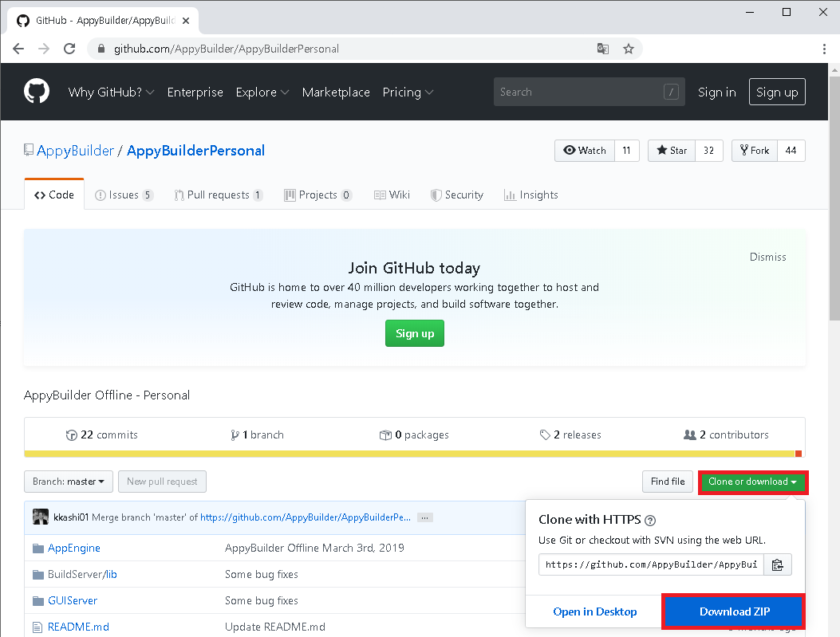Click the Download ZIP button
This screenshot has height=637, width=840.
734,611
